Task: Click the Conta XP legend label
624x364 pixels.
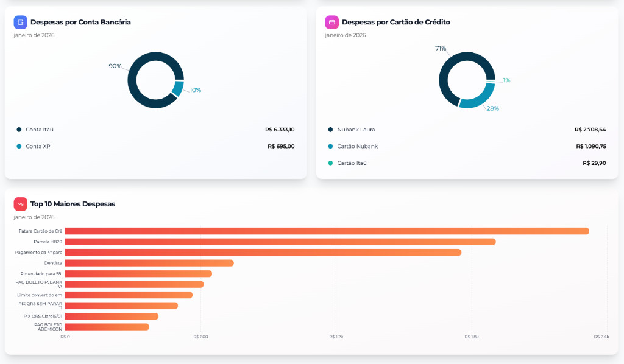Action: (x=38, y=146)
